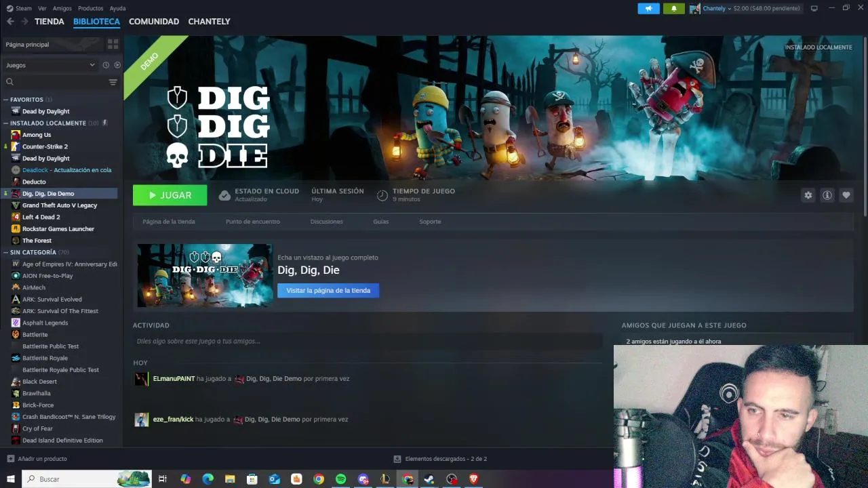The height and width of the screenshot is (488, 868).
Task: Click Añadir un producto
Action: (37, 459)
